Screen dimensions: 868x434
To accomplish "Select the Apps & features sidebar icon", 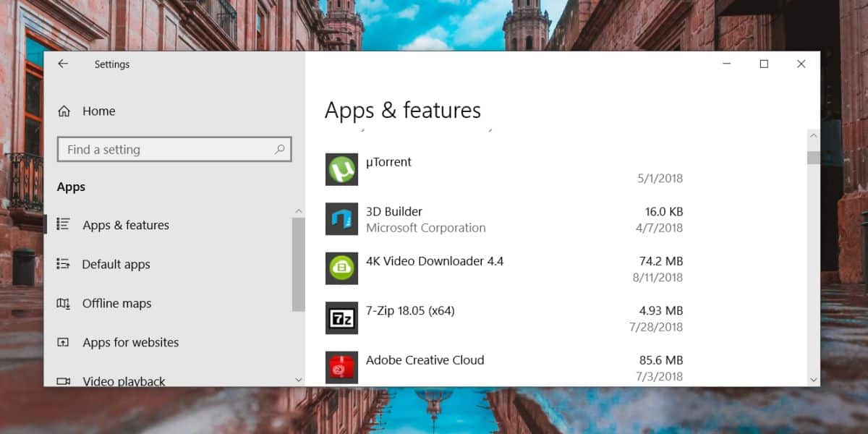I will click(x=64, y=225).
